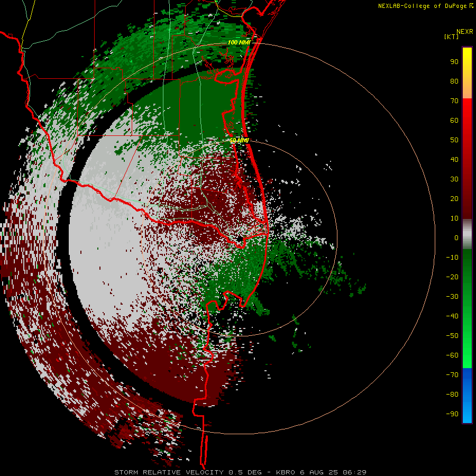Click the 30 kt scale label
Screen dimensions: 476x476
pos(454,179)
